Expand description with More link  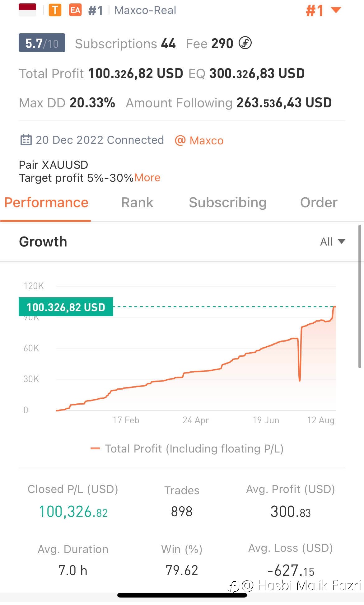(x=147, y=178)
